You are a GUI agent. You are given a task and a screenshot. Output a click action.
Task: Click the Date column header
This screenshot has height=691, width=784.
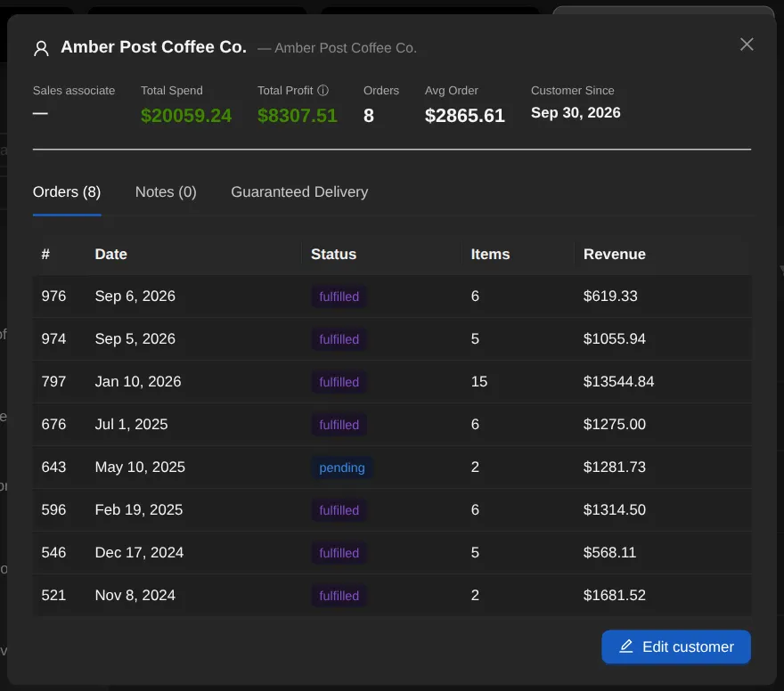click(111, 255)
